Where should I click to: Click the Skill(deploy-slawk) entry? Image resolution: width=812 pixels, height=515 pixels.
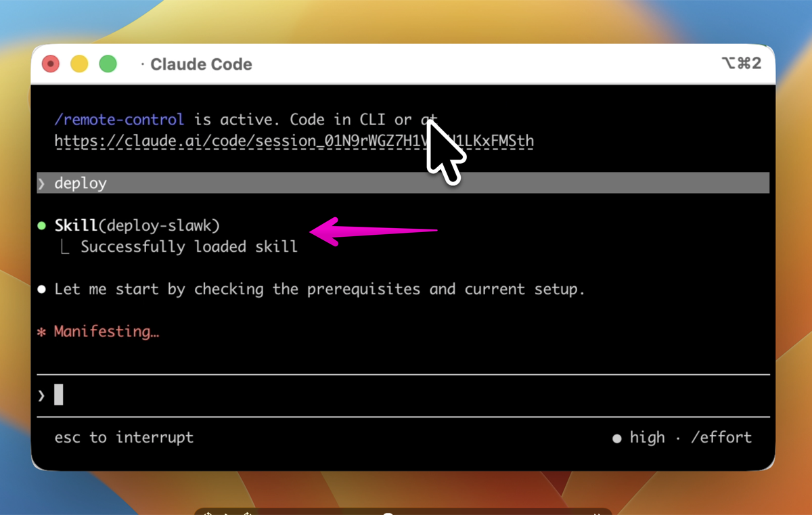coord(137,225)
